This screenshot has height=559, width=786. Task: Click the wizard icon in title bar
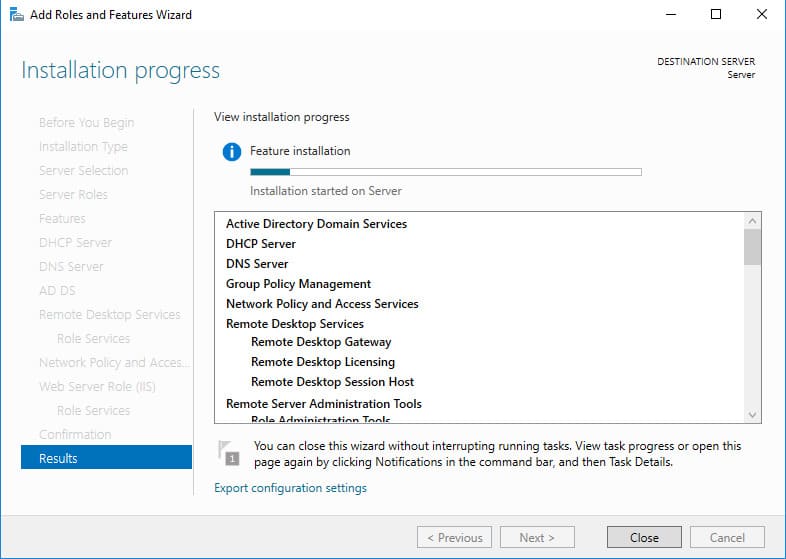click(15, 14)
